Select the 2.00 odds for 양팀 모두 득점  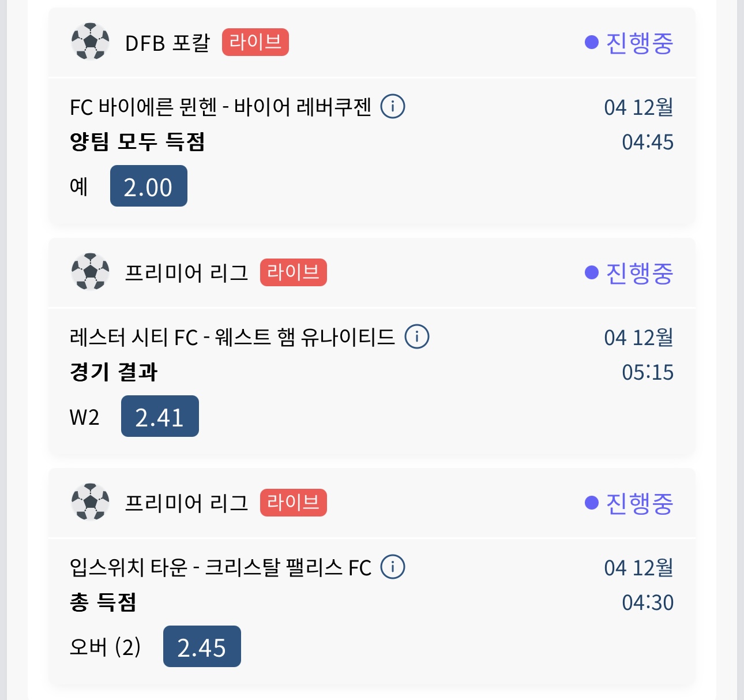coord(149,186)
